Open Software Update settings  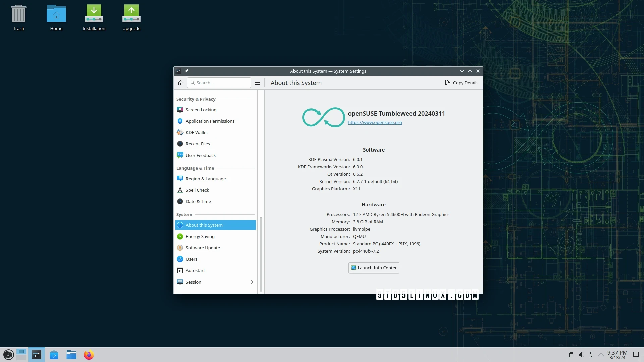click(x=203, y=248)
